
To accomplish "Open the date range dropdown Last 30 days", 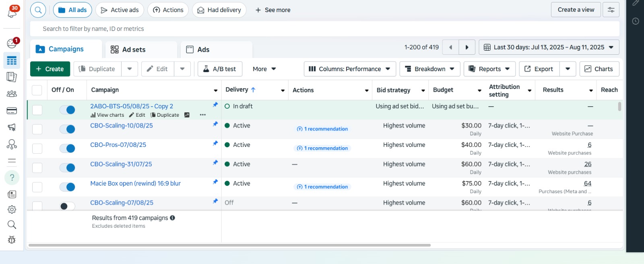I will (549, 47).
